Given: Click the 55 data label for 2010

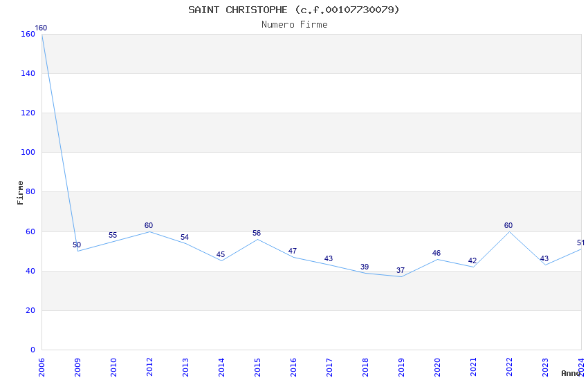Looking at the screenshot, I should [113, 235].
